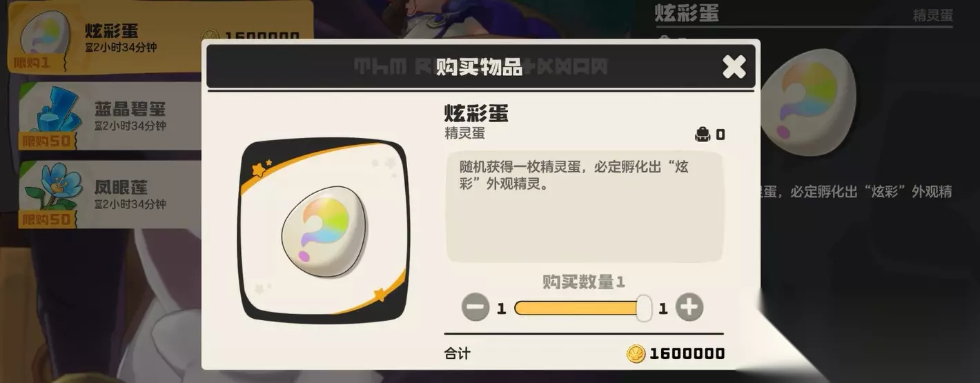This screenshot has height=383, width=980.
Task: Click the item description text box
Action: point(585,206)
